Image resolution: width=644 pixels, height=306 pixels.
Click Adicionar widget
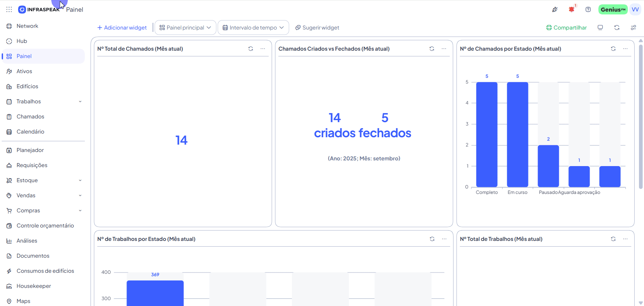(x=122, y=28)
